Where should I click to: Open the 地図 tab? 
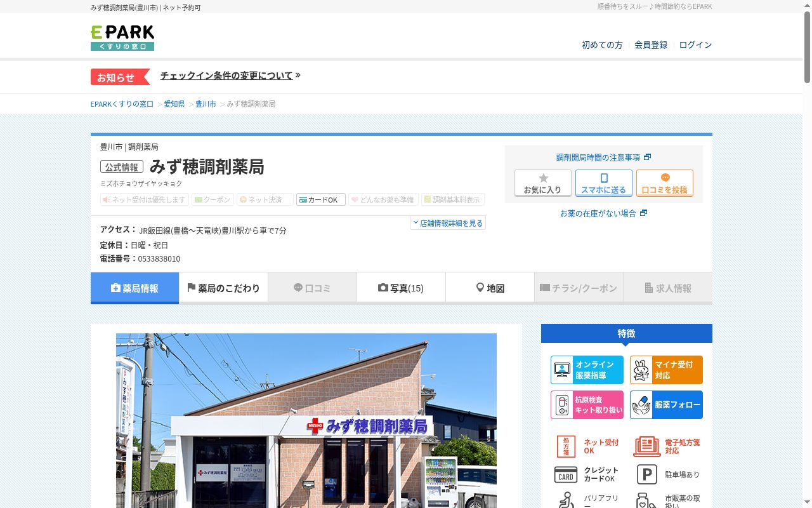(490, 288)
